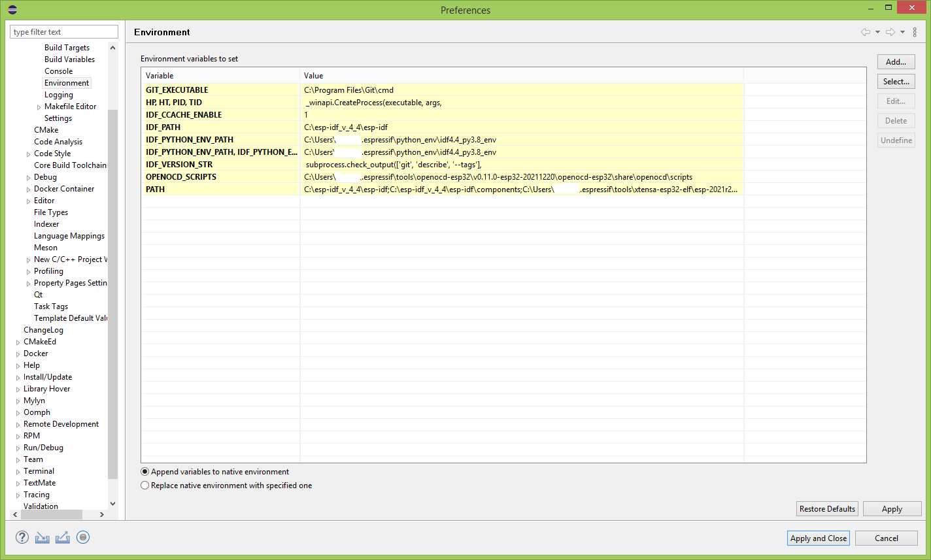Expand the Debug tree node
931x560 pixels.
pos(28,177)
